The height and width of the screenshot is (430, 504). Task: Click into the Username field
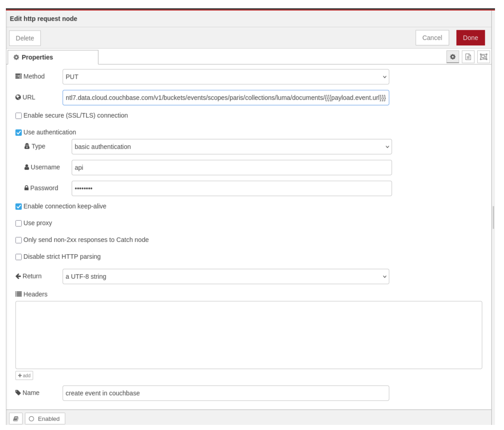tap(231, 168)
